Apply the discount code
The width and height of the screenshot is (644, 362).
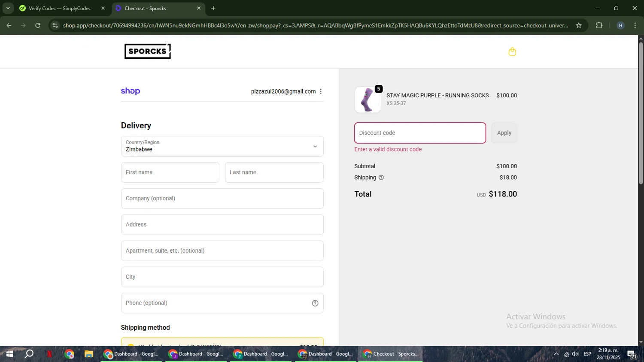[504, 133]
